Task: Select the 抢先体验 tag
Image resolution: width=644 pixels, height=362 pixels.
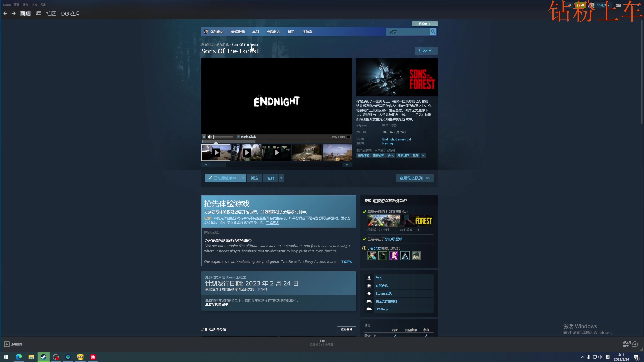Action: 363,156
